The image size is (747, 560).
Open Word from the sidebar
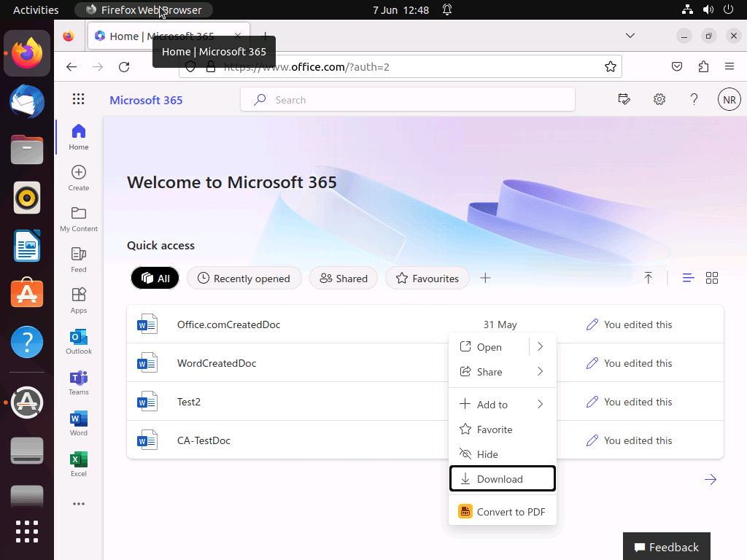click(x=79, y=423)
